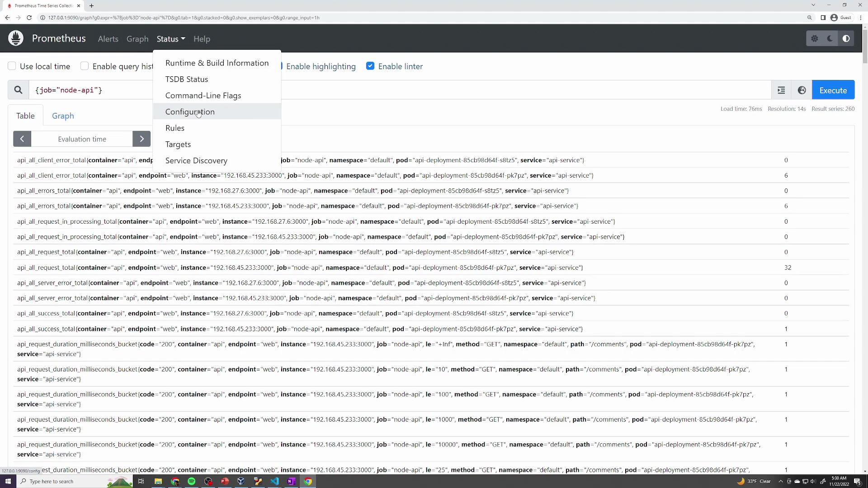Open PowerPoint from the taskbar
Screen dimensions: 868x488
pos(225,481)
